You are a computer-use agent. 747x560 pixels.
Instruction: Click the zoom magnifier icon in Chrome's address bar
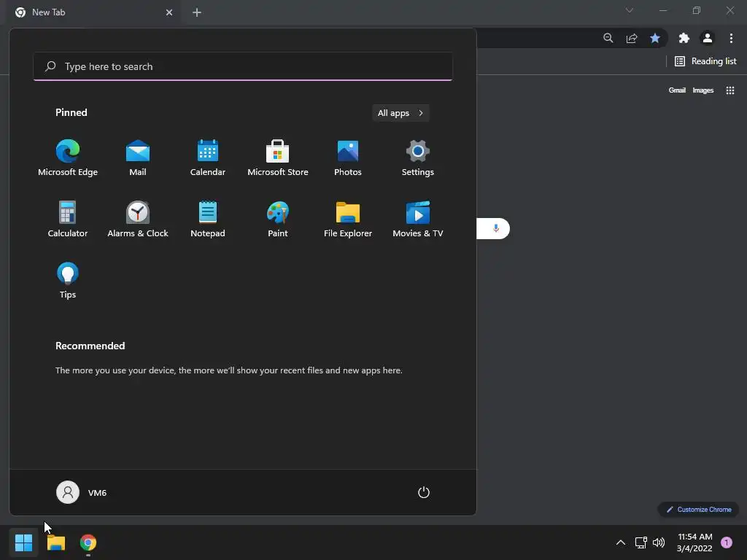(x=608, y=38)
